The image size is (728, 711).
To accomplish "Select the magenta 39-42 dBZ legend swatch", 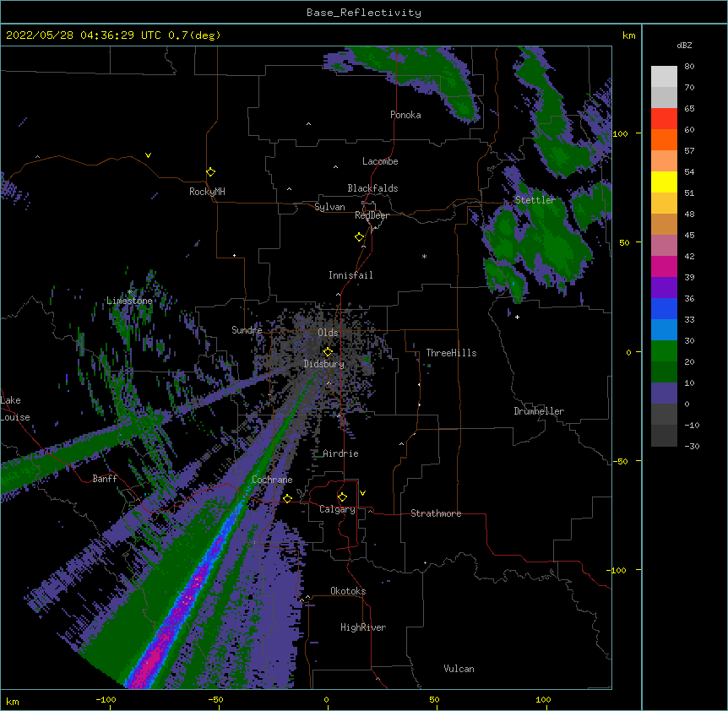I will coord(664,266).
